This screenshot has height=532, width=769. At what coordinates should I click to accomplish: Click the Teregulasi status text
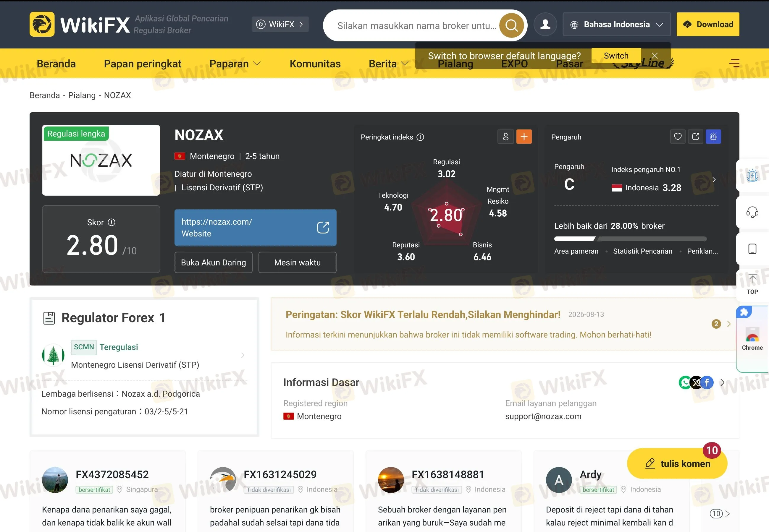point(119,347)
